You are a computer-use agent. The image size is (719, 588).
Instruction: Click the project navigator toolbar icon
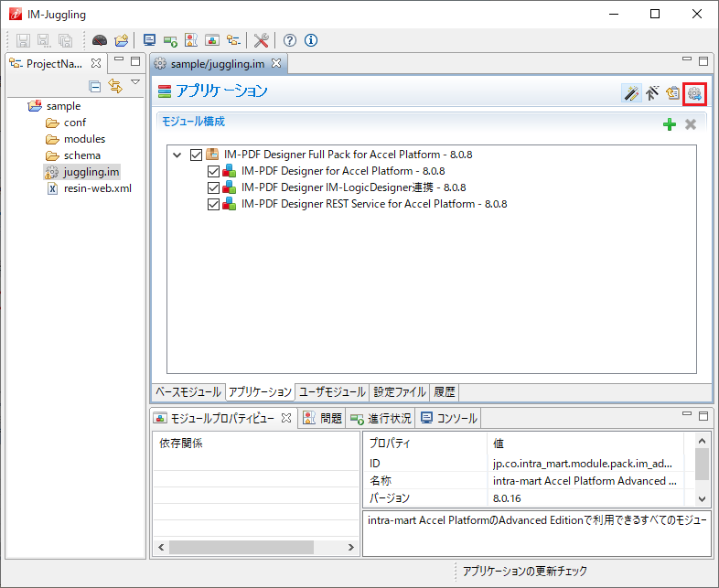click(x=233, y=40)
